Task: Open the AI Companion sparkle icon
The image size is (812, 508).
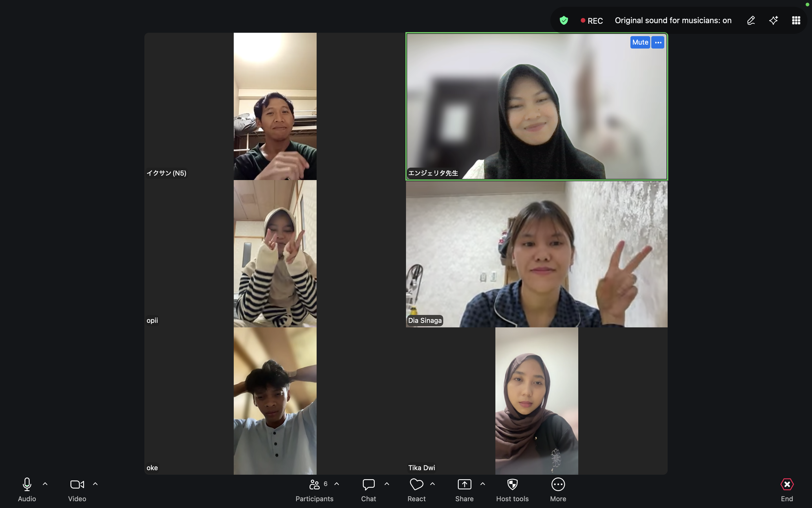Action: 773,21
